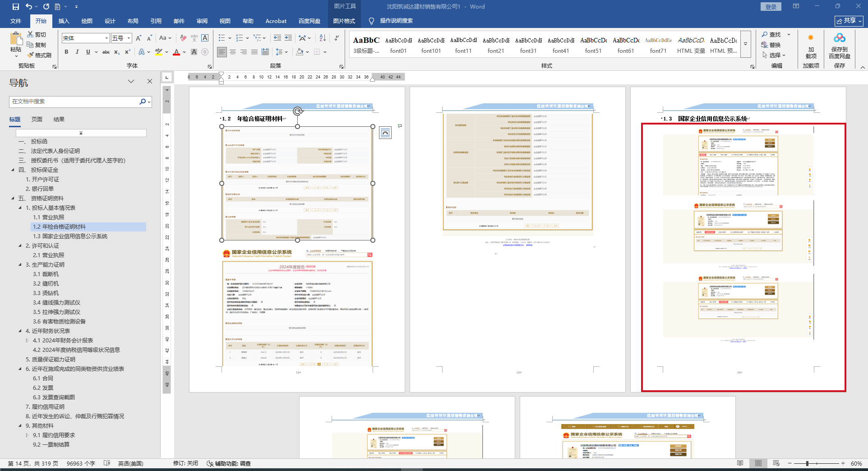Click the 共享 share button
The width and height of the screenshot is (868, 471).
click(849, 21)
